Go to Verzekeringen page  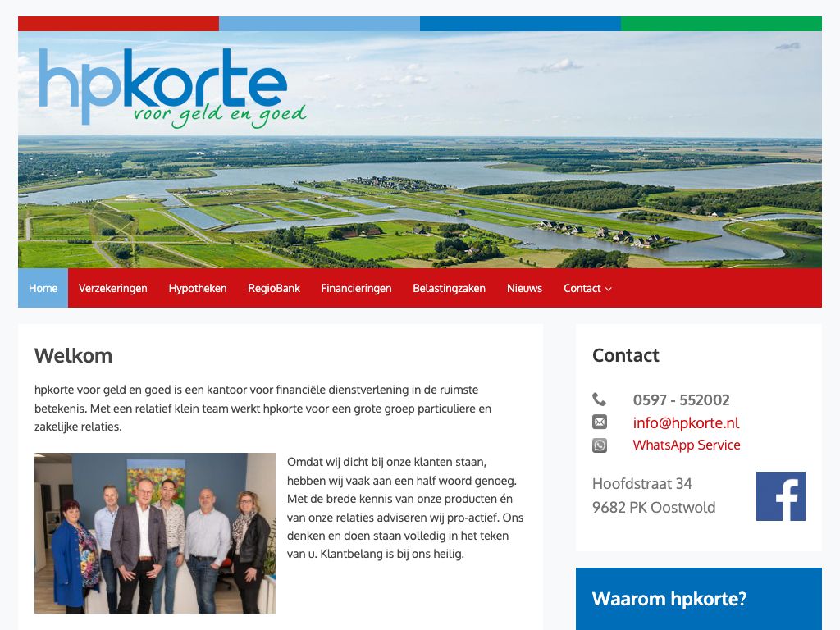coord(113,288)
